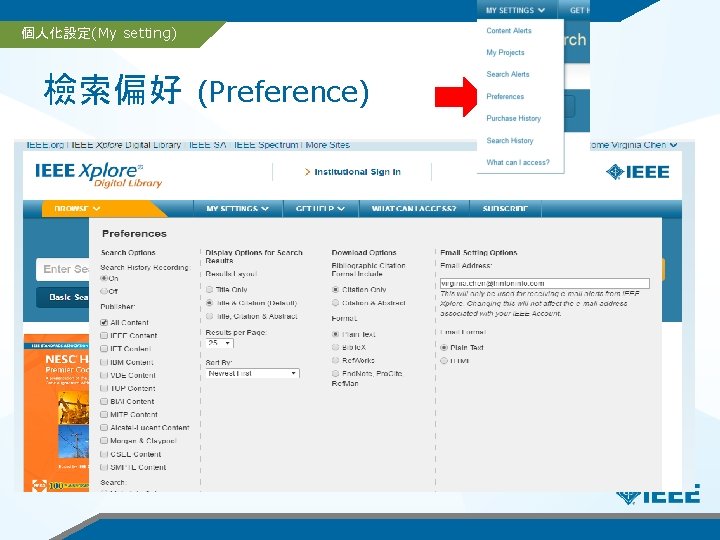The image size is (720, 540).
Task: Toggle the All Content checkbox
Action: (x=104, y=323)
